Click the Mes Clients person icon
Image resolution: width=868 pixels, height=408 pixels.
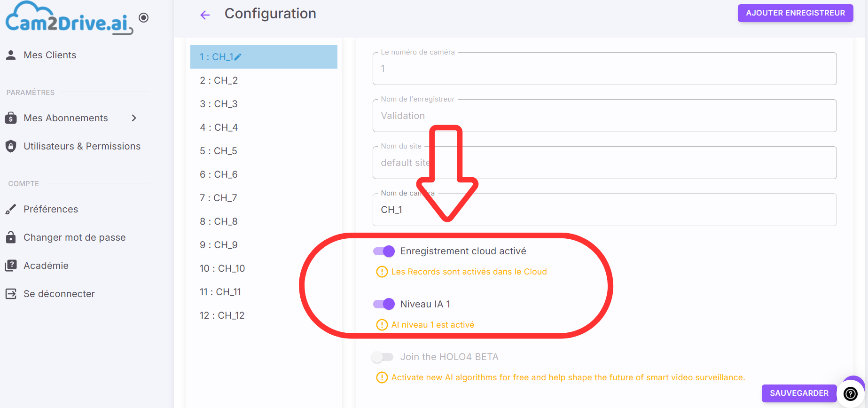click(x=11, y=55)
